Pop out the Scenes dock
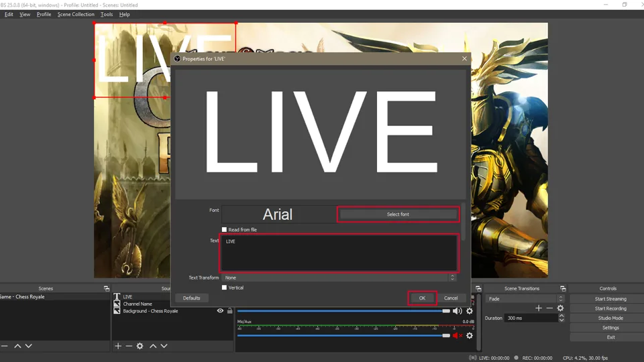Screen dimensions: 644x362 (107, 288)
